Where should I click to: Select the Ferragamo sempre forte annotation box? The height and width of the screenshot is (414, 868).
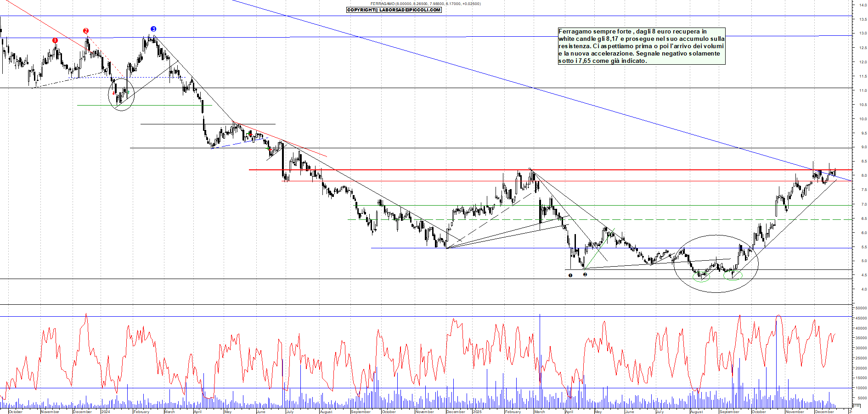(641, 46)
